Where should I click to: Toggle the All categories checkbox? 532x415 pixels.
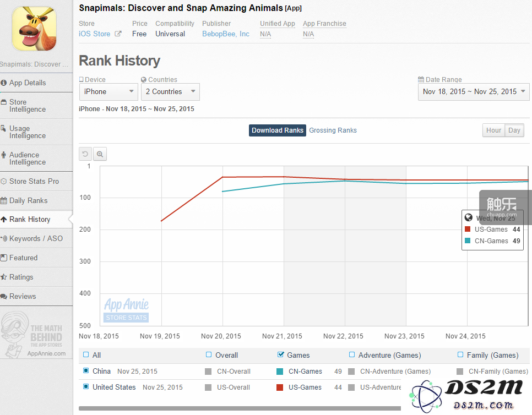(x=86, y=354)
